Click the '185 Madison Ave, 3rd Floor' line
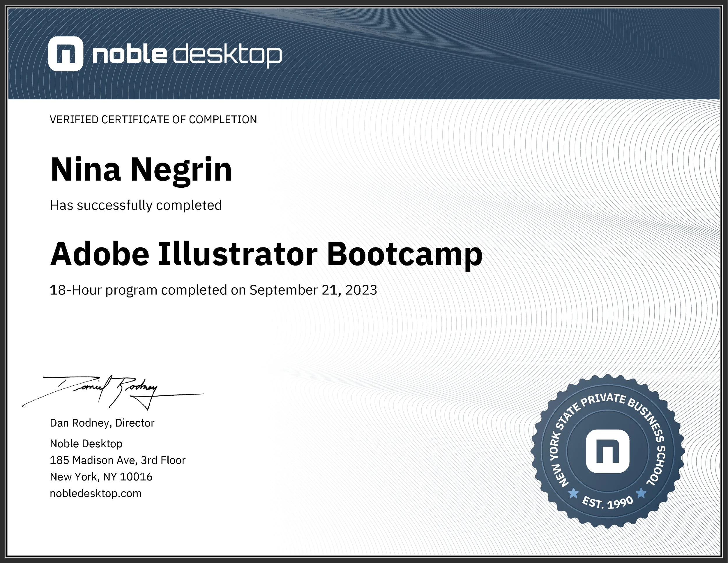Image resolution: width=728 pixels, height=563 pixels. click(x=117, y=460)
